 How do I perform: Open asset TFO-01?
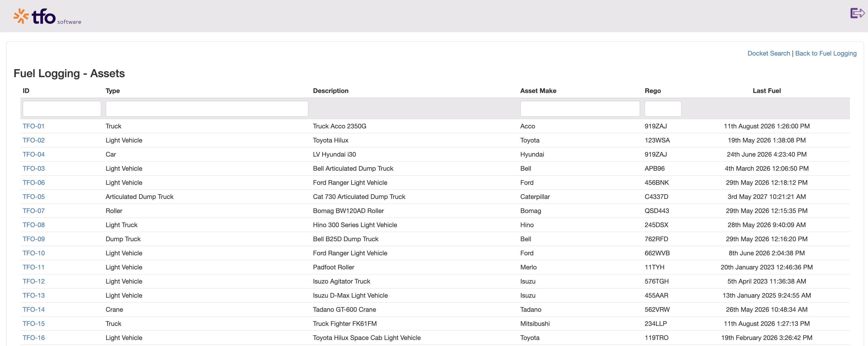click(33, 126)
